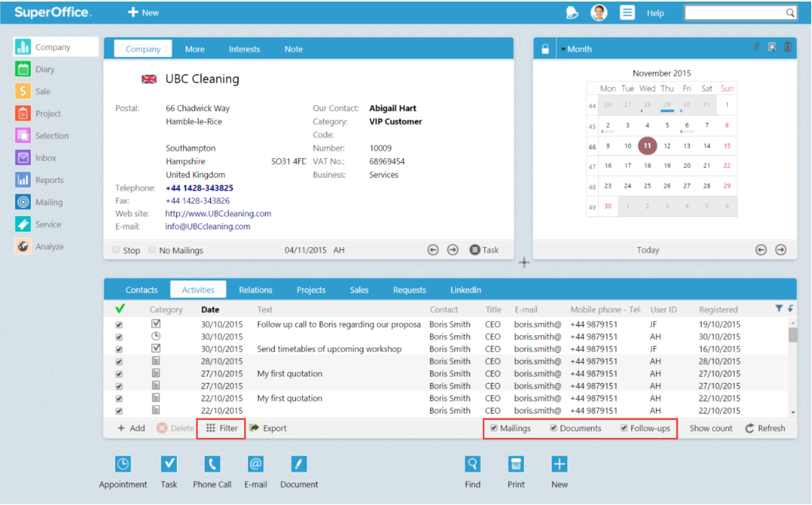Open the Inbox from the sidebar
The height and width of the screenshot is (505, 812).
pyautogui.click(x=36, y=158)
